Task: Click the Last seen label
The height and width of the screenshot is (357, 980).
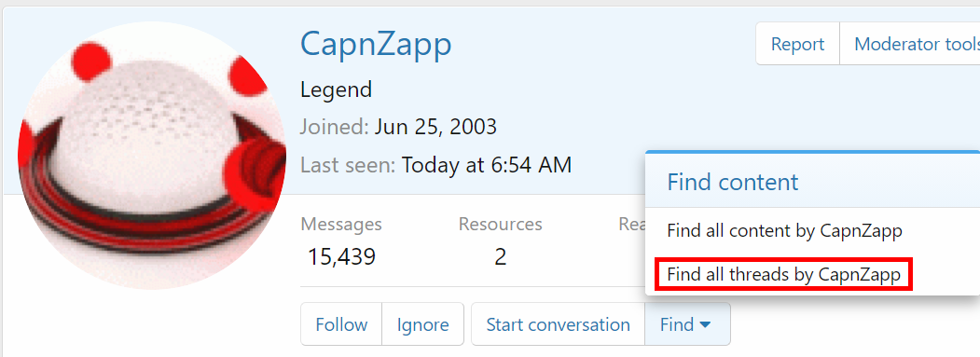Action: (348, 165)
